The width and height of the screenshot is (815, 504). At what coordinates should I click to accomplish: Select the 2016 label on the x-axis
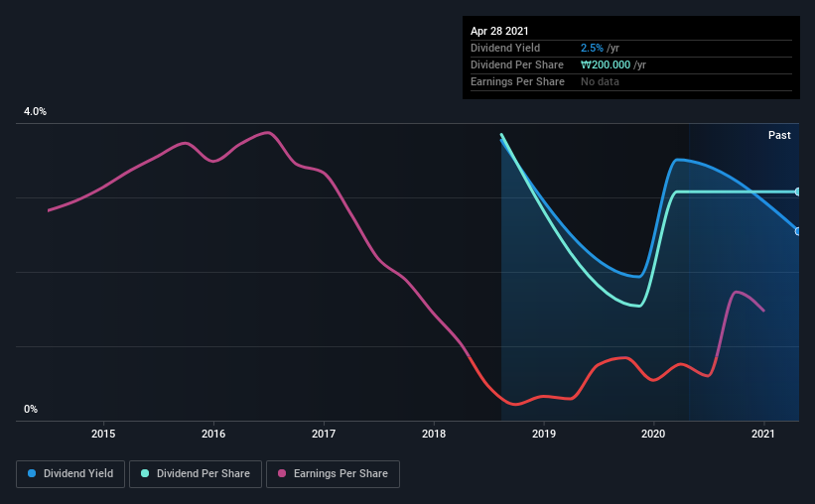coord(213,434)
